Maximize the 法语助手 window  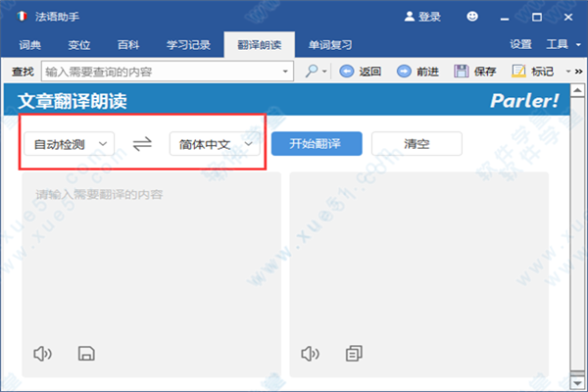(537, 18)
